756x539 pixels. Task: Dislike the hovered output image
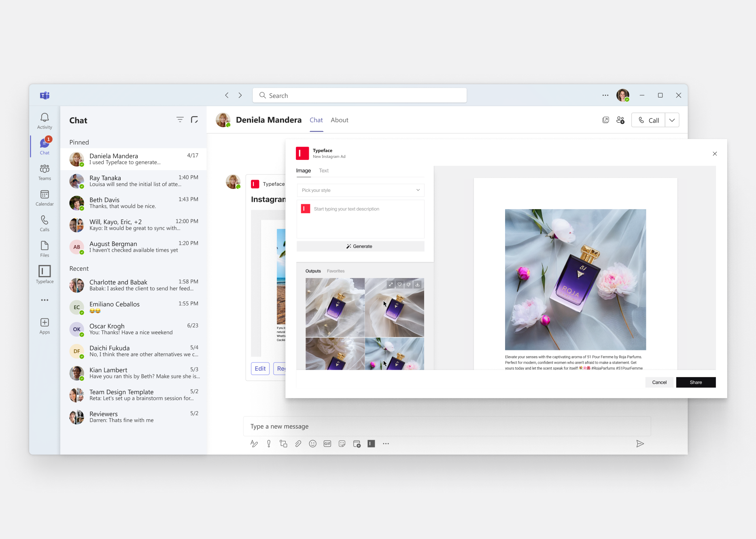409,284
